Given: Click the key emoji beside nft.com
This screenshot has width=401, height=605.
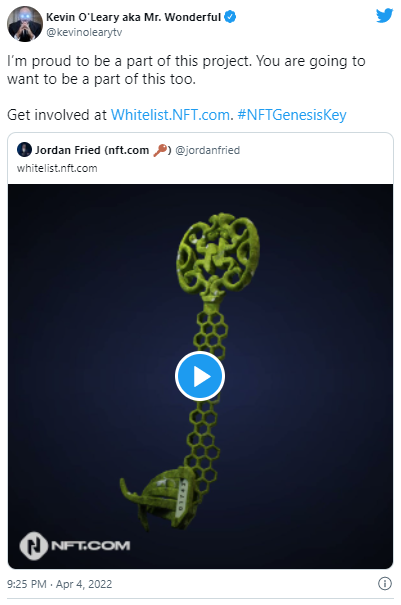Looking at the screenshot, I should click(x=160, y=150).
